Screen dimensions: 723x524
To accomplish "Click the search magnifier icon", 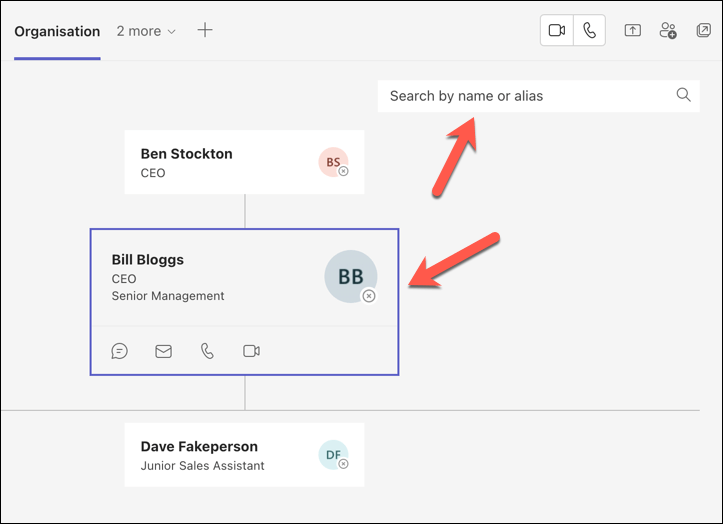I will [x=684, y=95].
